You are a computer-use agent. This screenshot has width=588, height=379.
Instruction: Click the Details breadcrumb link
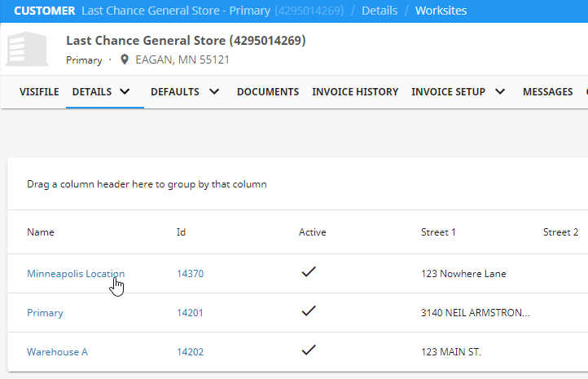coord(379,11)
